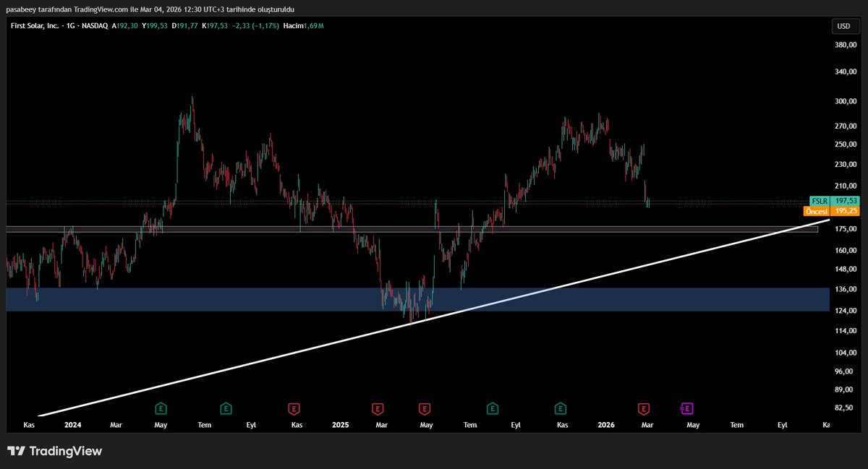This screenshot has height=469, width=868.
Task: Click the 124,00 price axis label
Action: coord(845,311)
